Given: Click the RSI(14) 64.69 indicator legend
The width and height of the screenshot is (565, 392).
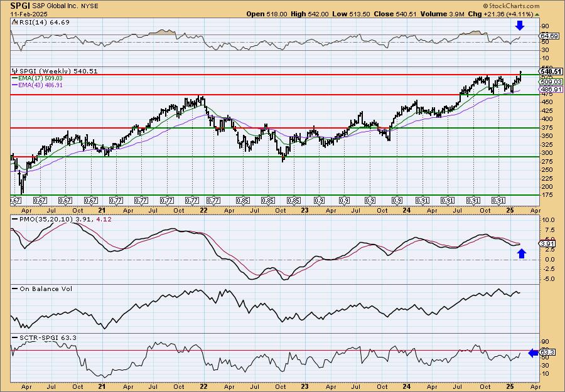Looking at the screenshot, I should coord(45,23).
